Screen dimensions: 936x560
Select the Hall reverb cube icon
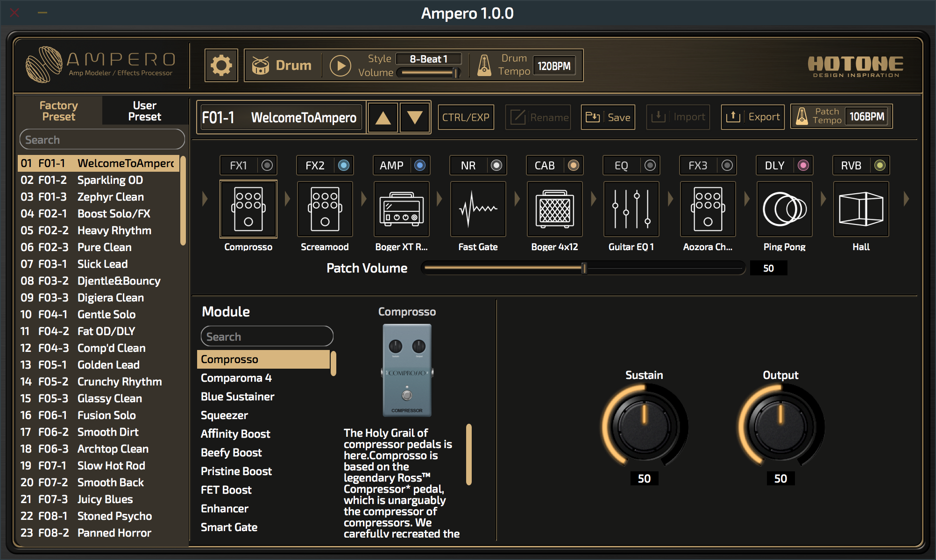pyautogui.click(x=861, y=210)
